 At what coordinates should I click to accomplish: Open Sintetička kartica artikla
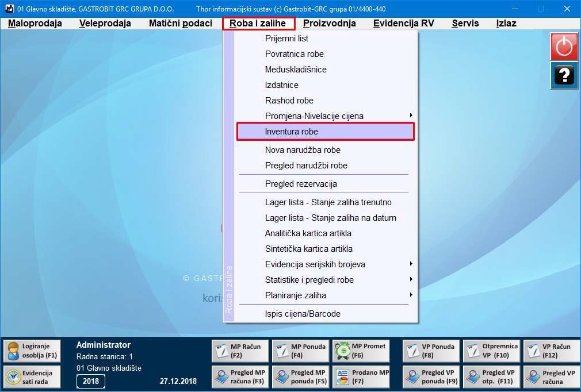pyautogui.click(x=323, y=249)
